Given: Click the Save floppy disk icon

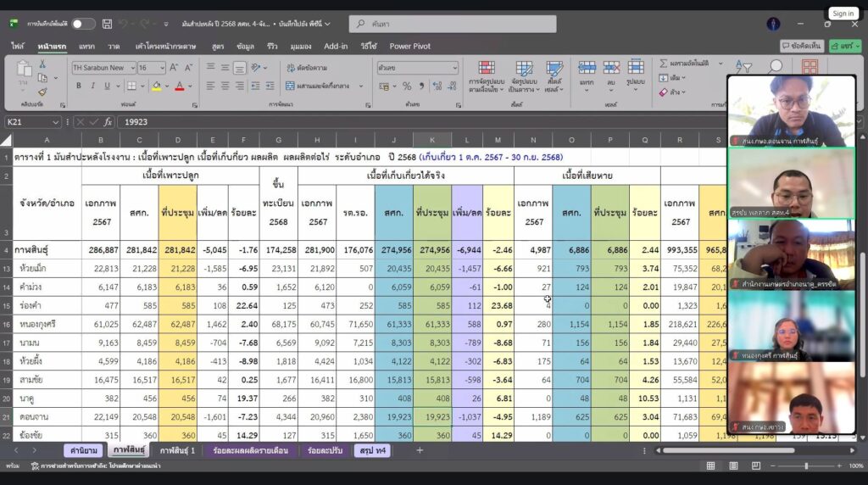Looking at the screenshot, I should coord(106,24).
